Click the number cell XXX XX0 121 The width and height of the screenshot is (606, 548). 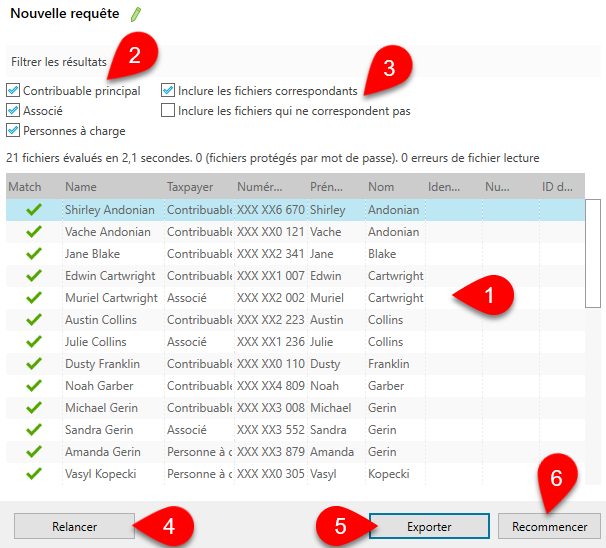(271, 232)
